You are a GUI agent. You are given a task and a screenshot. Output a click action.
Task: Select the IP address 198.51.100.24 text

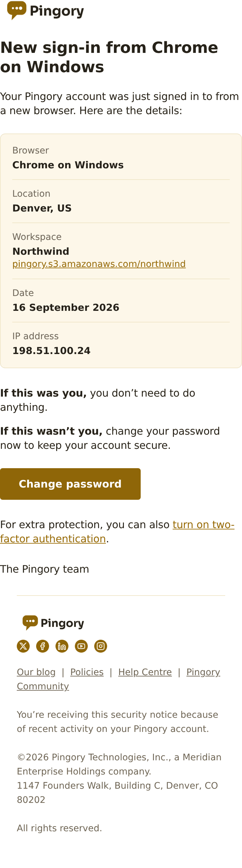tap(52, 351)
